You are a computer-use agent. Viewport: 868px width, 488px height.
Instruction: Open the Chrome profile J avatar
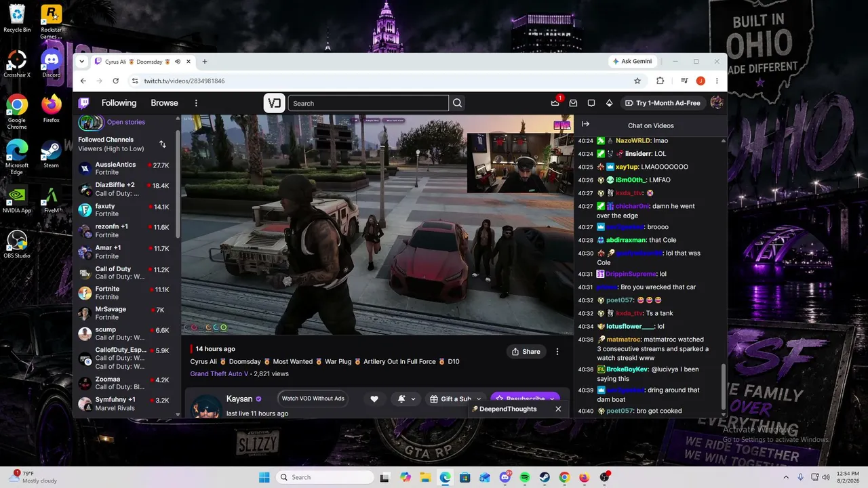coord(701,81)
